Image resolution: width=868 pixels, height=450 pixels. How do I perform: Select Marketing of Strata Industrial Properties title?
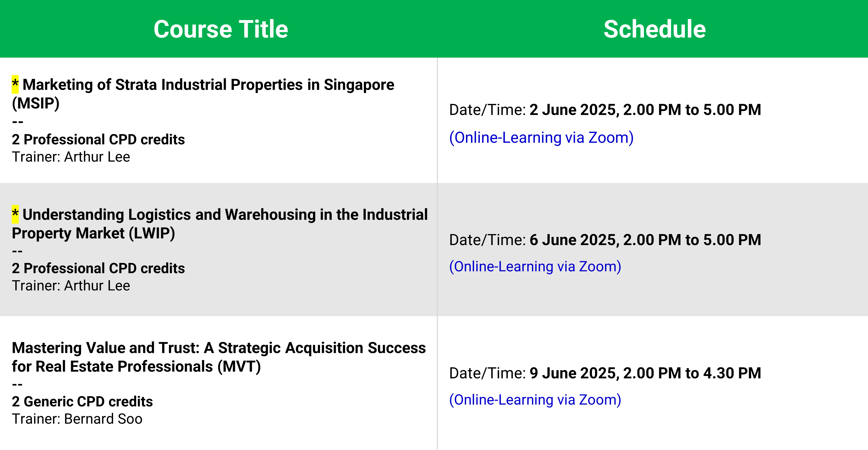tap(203, 94)
